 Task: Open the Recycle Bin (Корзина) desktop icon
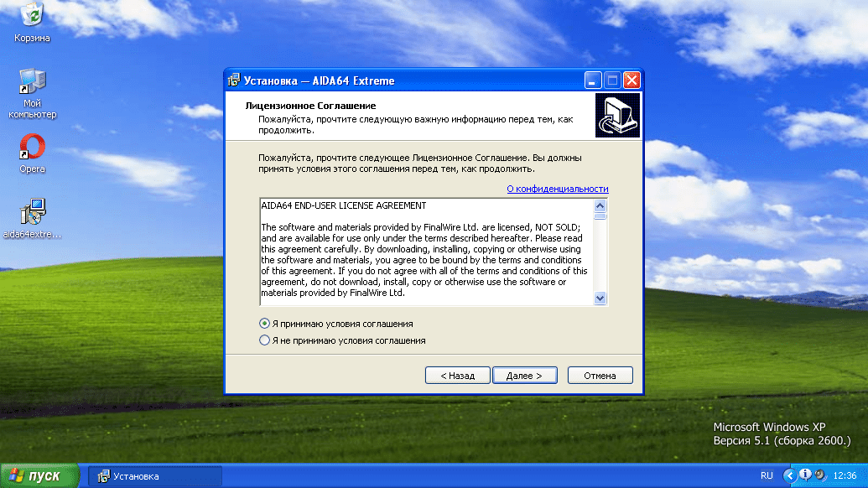pos(32,22)
